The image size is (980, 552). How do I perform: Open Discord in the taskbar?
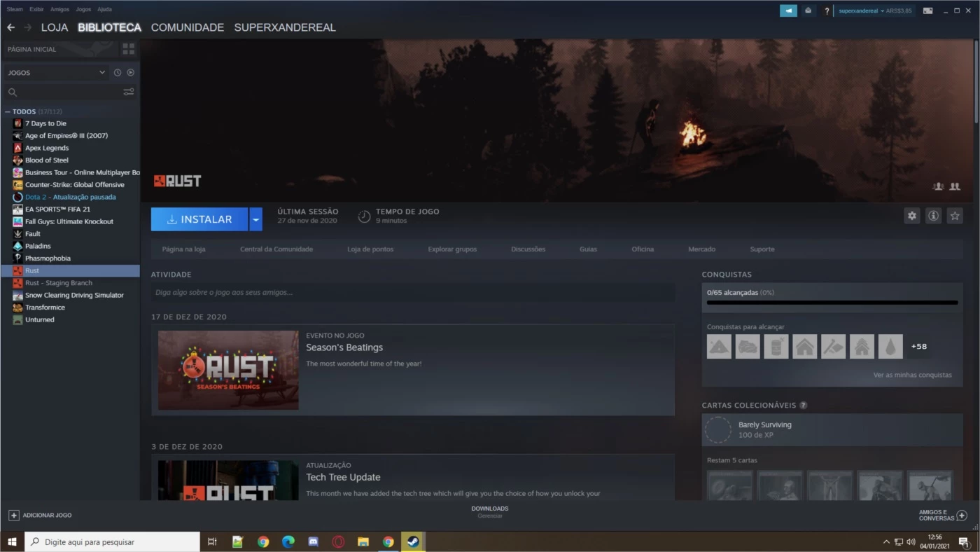pos(313,541)
